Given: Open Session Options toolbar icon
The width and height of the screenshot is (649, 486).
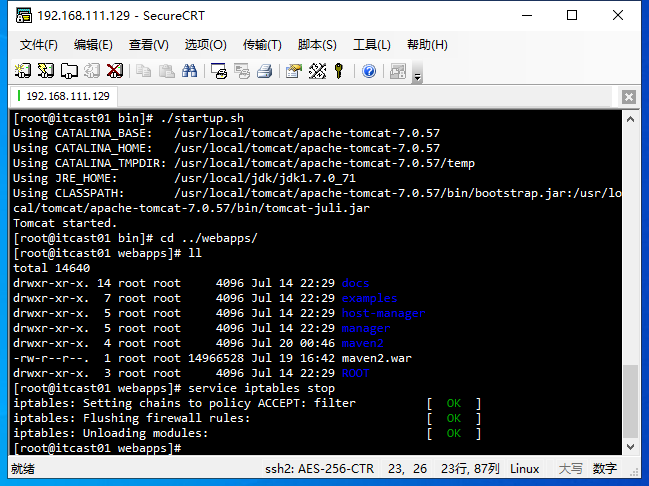Looking at the screenshot, I should pos(293,71).
